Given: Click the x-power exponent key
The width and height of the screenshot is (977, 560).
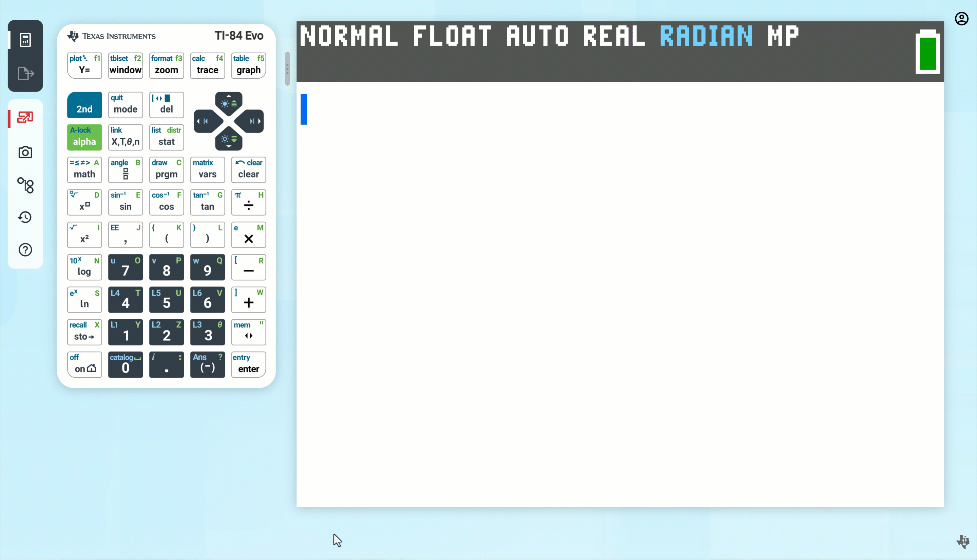Looking at the screenshot, I should coord(85,202).
